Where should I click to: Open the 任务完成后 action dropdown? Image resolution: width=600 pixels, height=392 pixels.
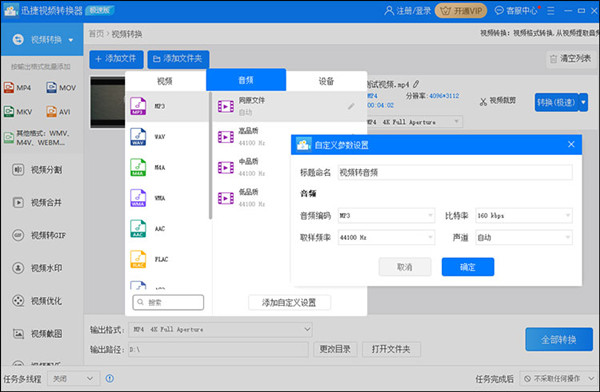coord(558,379)
